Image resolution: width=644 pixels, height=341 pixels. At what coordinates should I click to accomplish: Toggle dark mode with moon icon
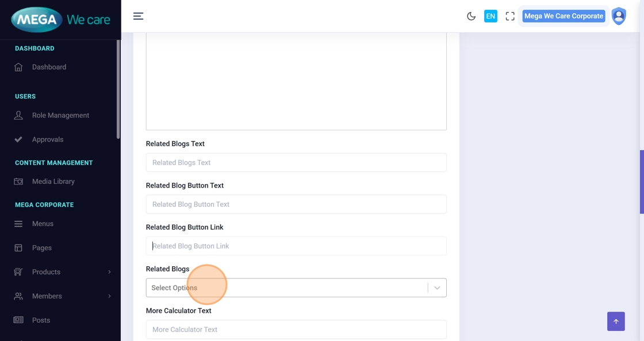coord(471,16)
